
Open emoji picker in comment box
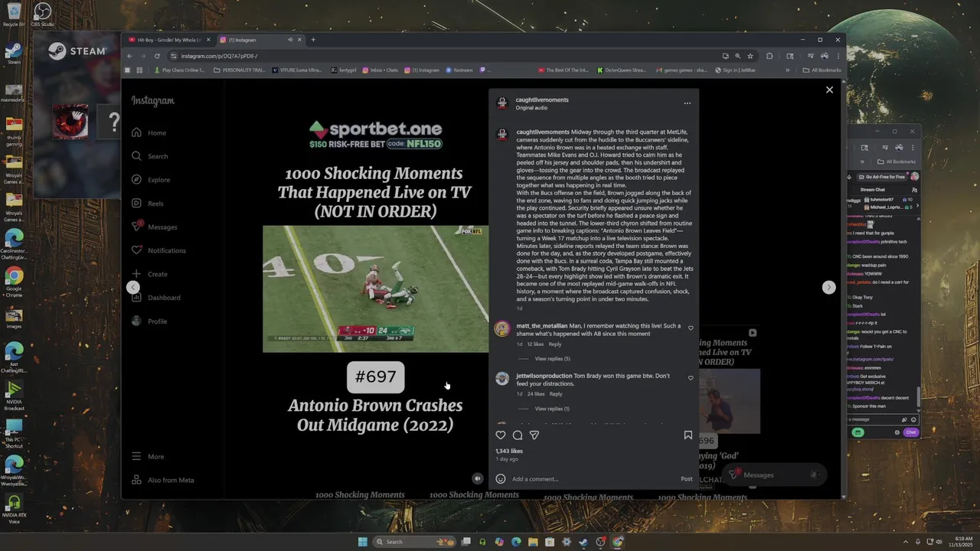[x=501, y=479]
